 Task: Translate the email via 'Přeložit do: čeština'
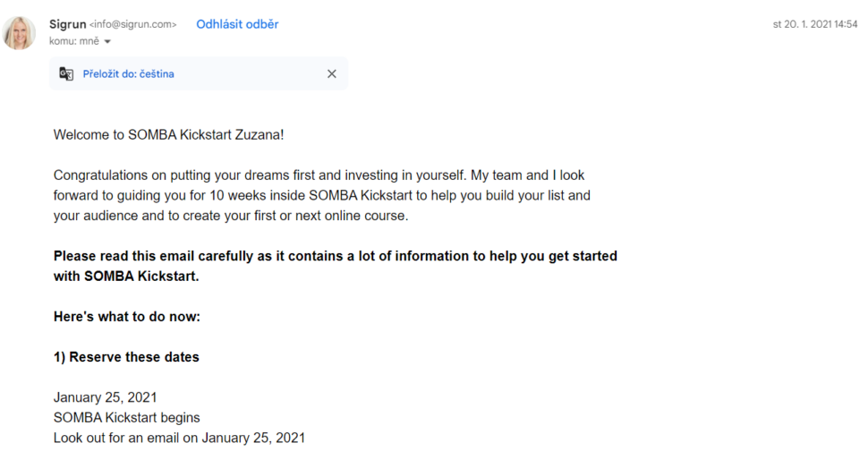point(129,74)
